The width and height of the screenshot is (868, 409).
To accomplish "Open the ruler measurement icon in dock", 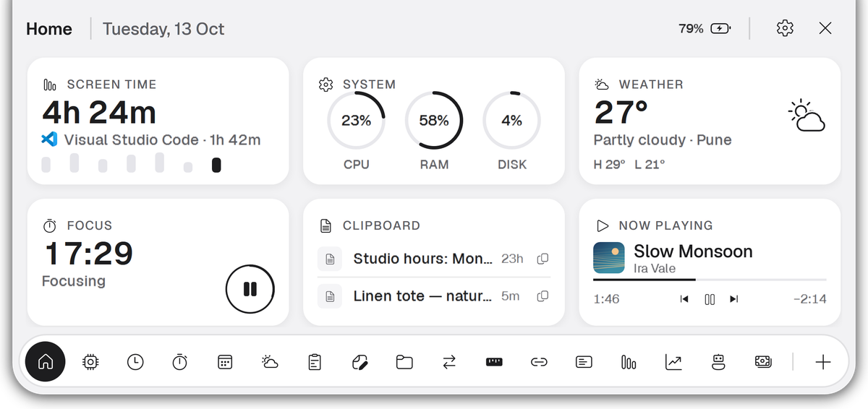I will coord(494,362).
